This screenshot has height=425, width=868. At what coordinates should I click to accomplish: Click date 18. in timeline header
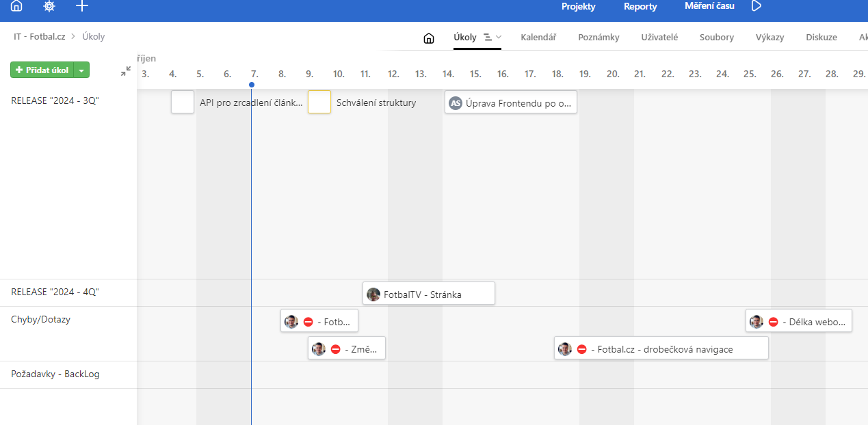point(557,74)
